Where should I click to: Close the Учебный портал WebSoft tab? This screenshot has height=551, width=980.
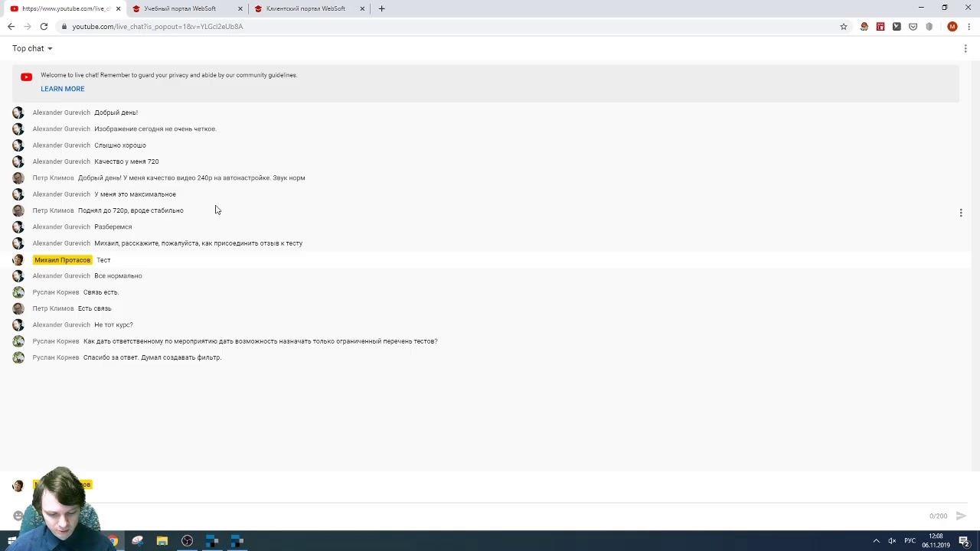click(240, 8)
